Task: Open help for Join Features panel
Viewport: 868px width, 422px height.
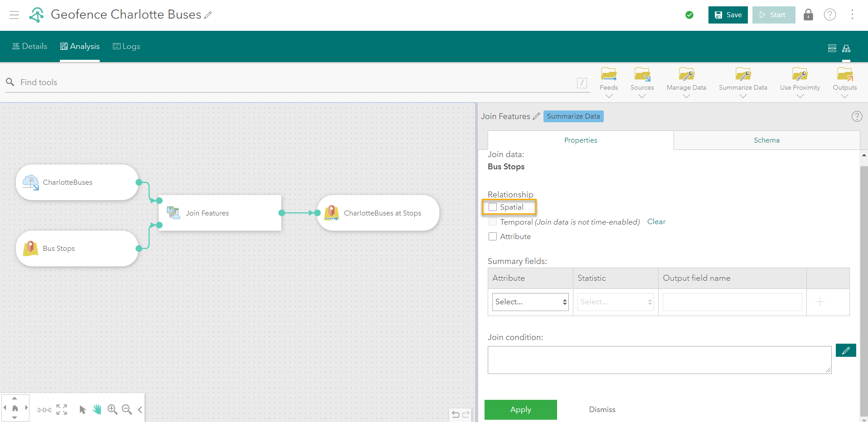Action: (857, 116)
